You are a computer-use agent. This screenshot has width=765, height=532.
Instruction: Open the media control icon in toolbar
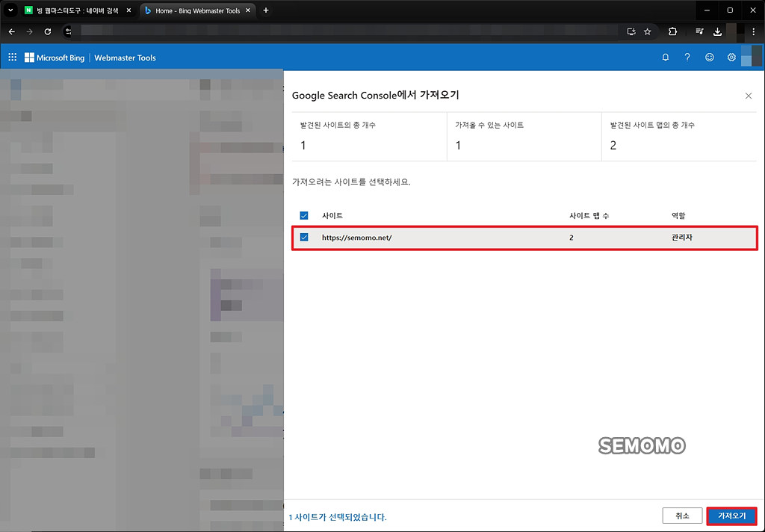point(699,31)
